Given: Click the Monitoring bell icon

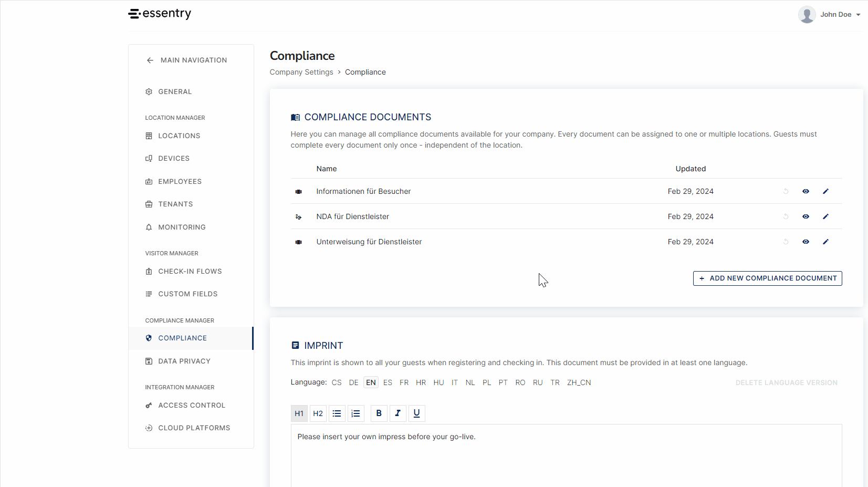Looking at the screenshot, I should [x=149, y=227].
